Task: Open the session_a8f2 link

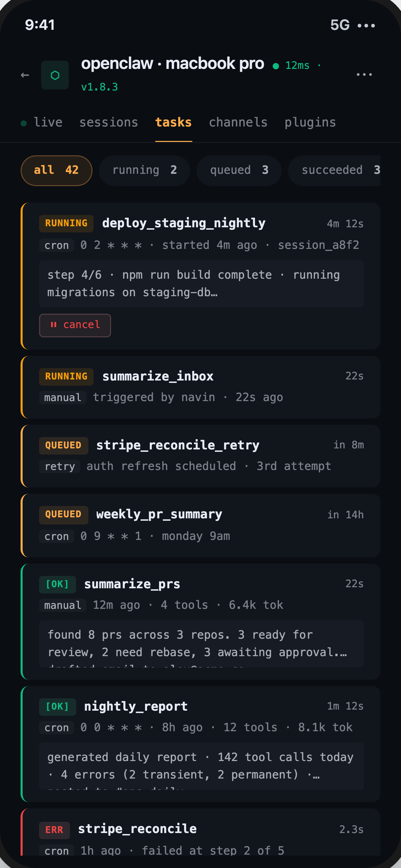Action: [x=318, y=245]
